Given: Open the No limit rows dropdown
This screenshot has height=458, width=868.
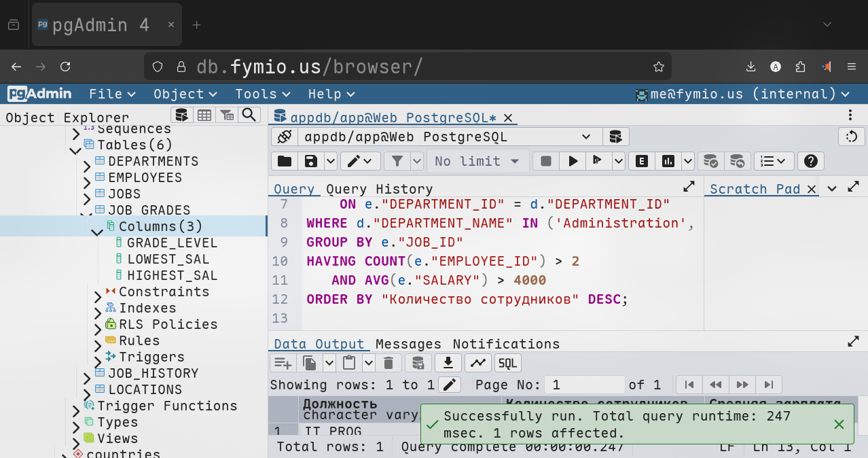Looking at the screenshot, I should tap(477, 161).
